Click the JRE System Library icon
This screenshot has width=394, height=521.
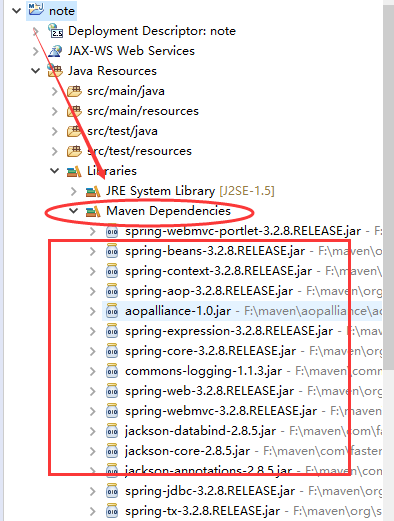point(93,191)
